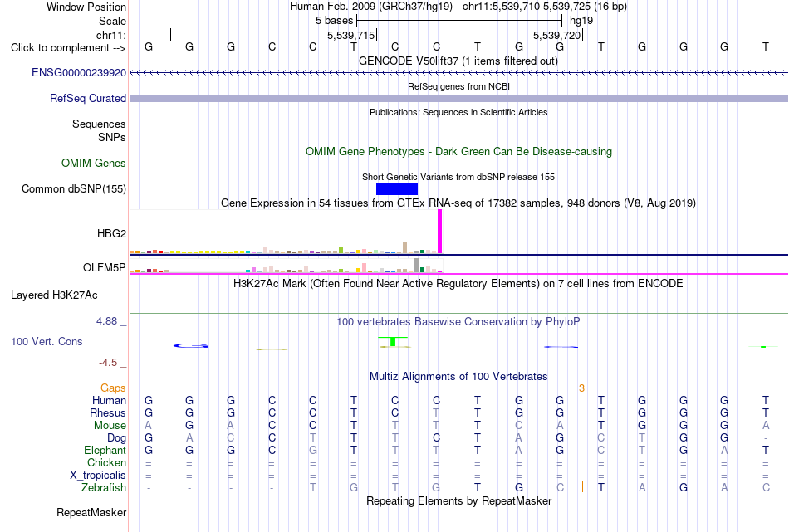Click the OLFM5P tissue expression bar chart
The height and width of the screenshot is (532, 789).
click(x=286, y=265)
